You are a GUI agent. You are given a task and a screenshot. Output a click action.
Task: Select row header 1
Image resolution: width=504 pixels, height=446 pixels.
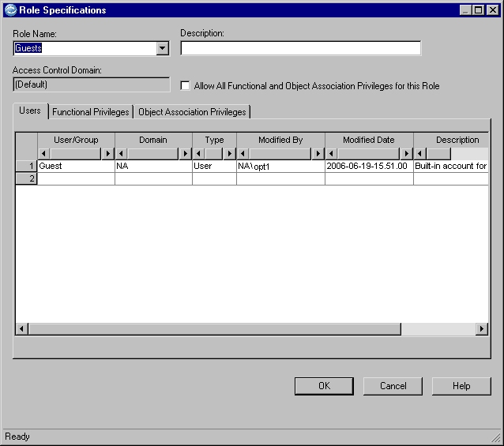tap(27, 166)
